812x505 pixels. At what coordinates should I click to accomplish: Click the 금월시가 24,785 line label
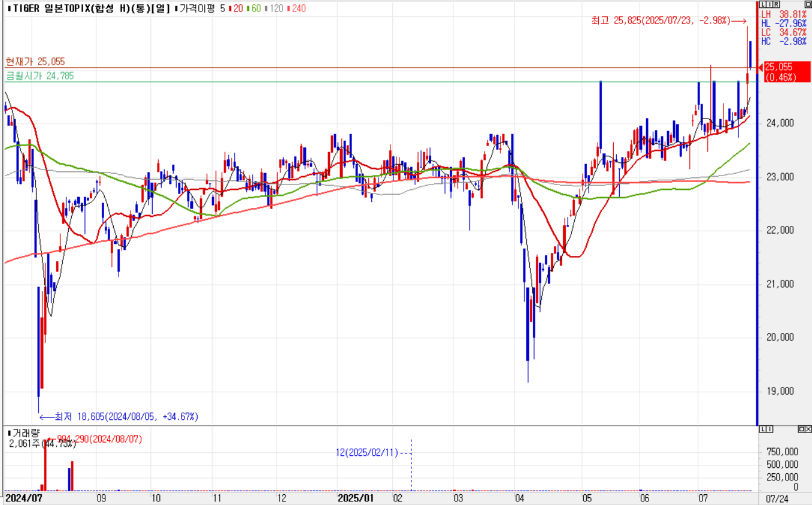(40, 76)
